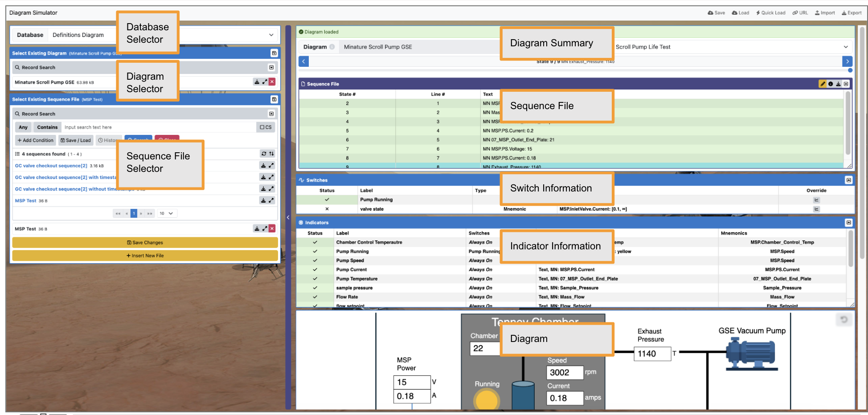Click the Insert New File button
The width and height of the screenshot is (868, 415).
[145, 256]
